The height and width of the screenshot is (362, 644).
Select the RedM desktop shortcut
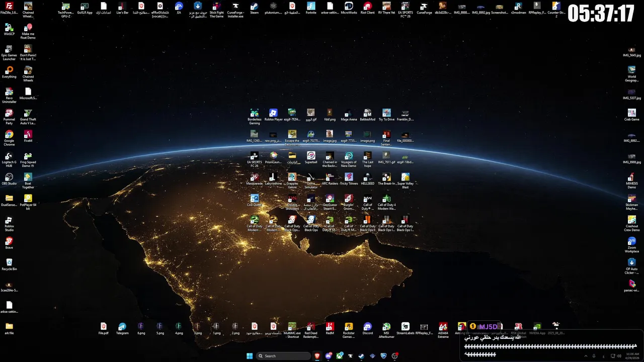(330, 328)
